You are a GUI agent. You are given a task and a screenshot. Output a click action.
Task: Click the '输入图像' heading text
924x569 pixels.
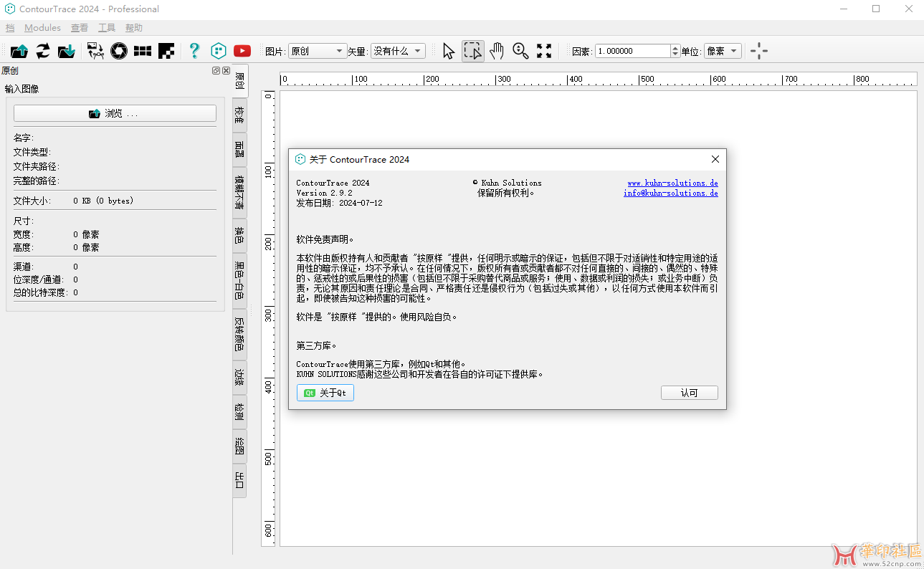[x=22, y=89]
